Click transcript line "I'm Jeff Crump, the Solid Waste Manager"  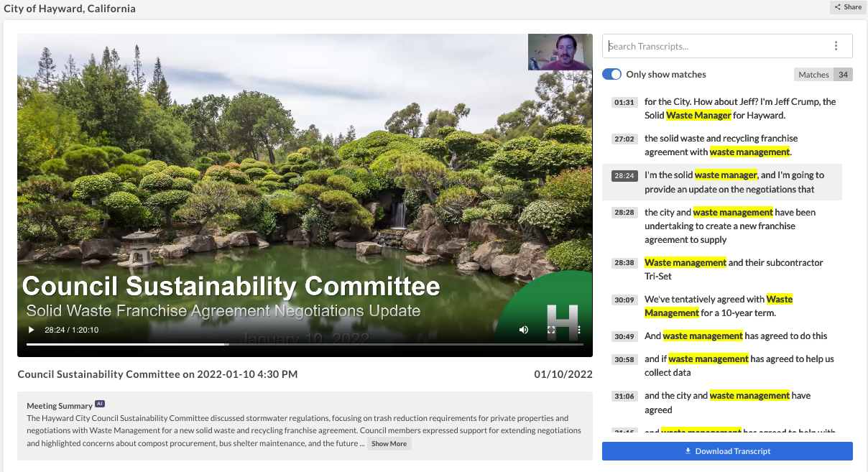[740, 108]
